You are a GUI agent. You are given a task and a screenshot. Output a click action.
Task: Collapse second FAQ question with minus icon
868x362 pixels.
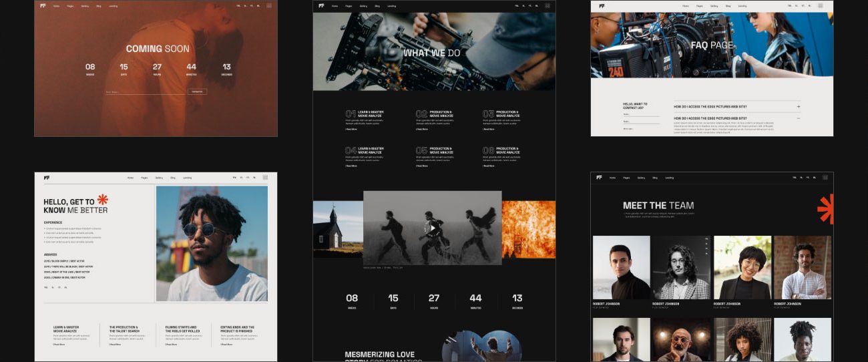coord(798,118)
